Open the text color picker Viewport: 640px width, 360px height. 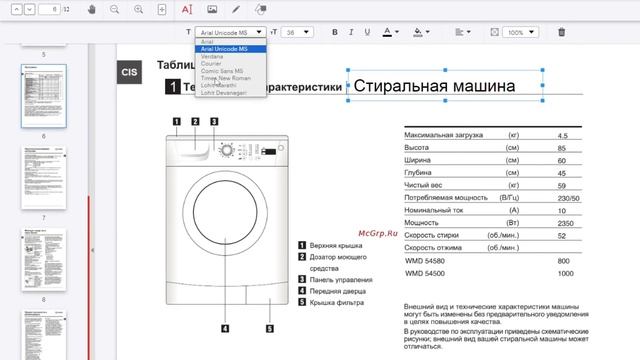coord(390,32)
